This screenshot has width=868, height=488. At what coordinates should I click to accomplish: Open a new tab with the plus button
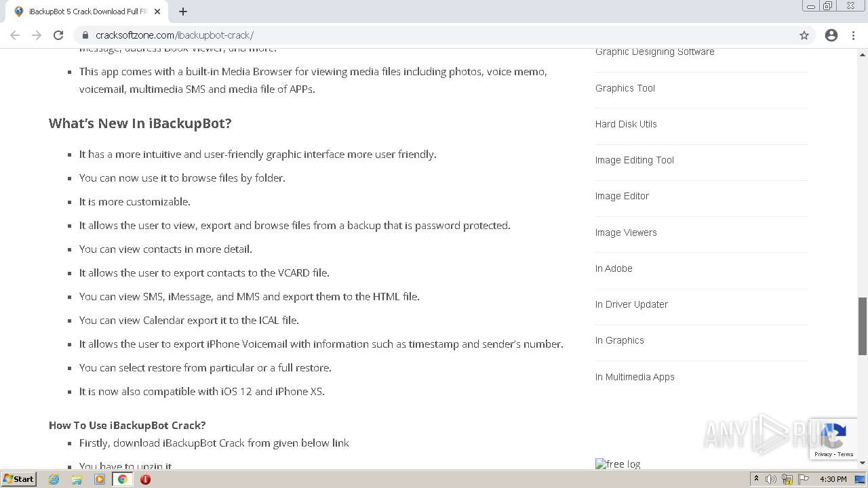pyautogui.click(x=183, y=12)
